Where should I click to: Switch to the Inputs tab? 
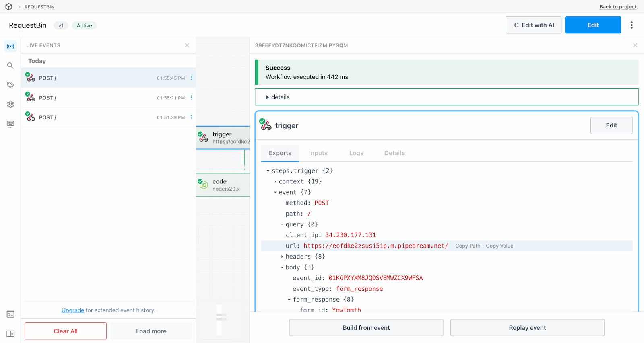pyautogui.click(x=318, y=153)
